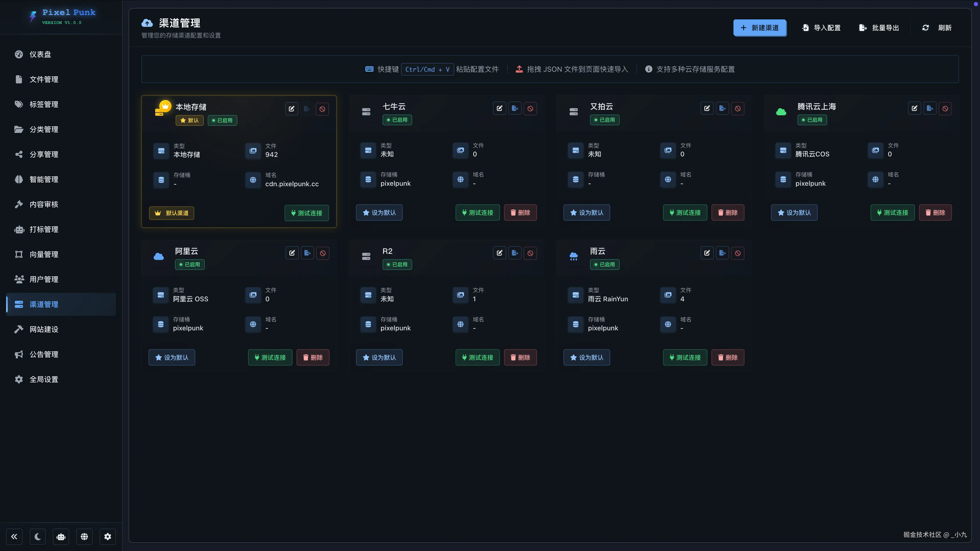Screen dimensions: 980x551
Task: Toggle dark mode with moon icon
Action: (38, 536)
